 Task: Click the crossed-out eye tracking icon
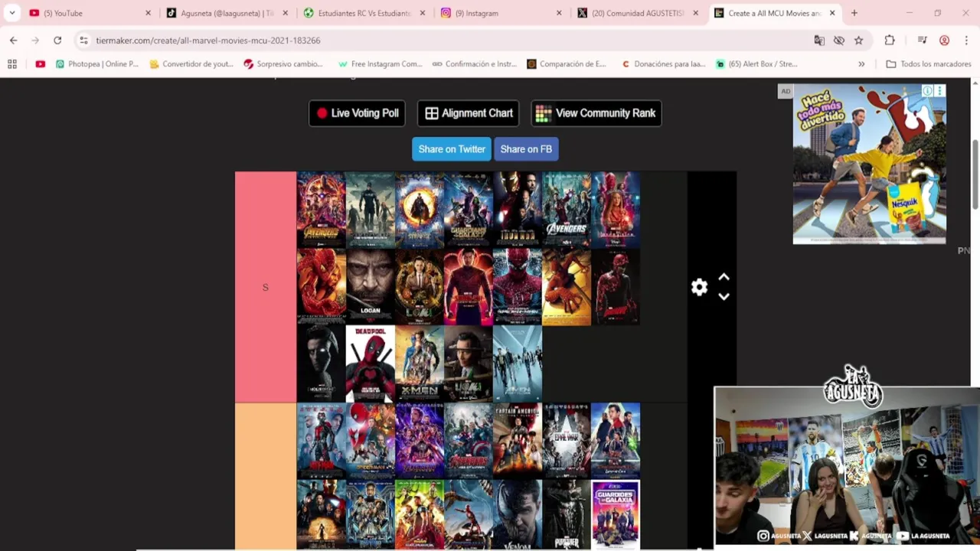839,41
